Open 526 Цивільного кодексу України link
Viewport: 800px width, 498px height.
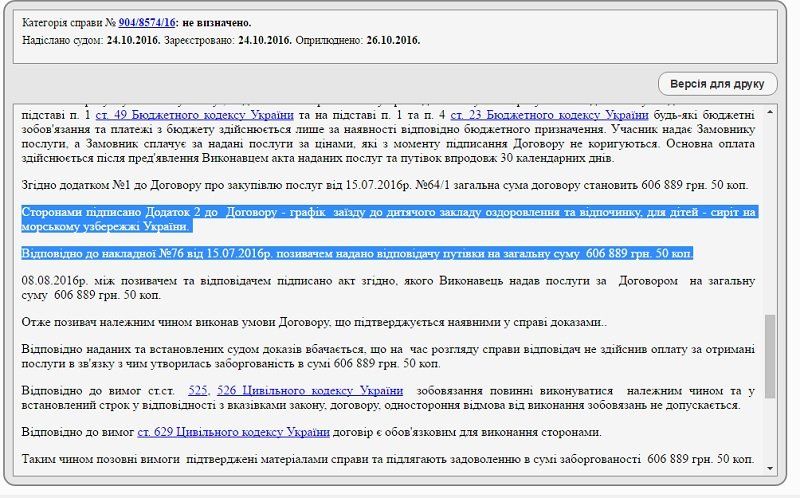point(310,391)
